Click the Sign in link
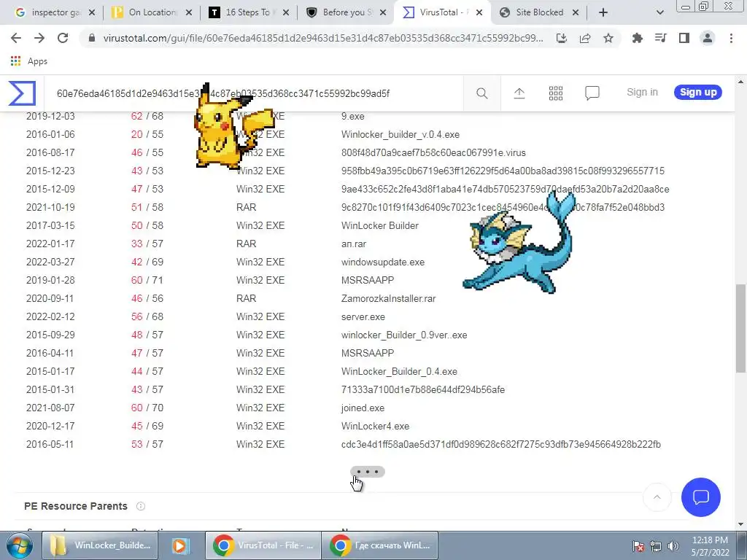This screenshot has height=560, width=747. click(642, 93)
